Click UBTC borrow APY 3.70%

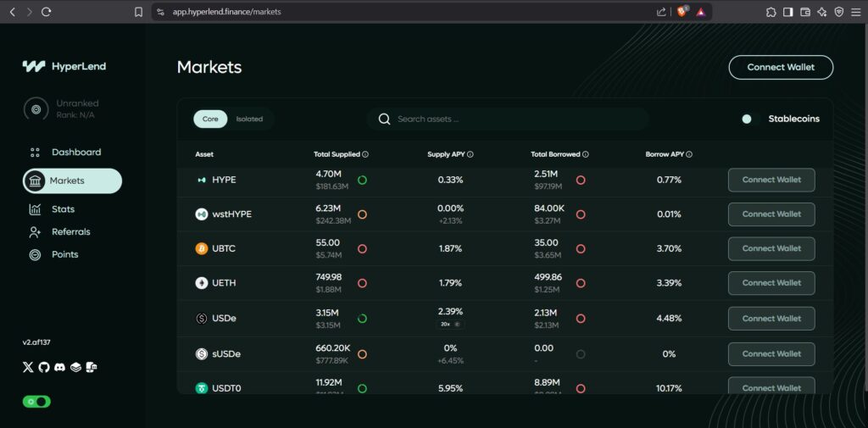click(669, 248)
